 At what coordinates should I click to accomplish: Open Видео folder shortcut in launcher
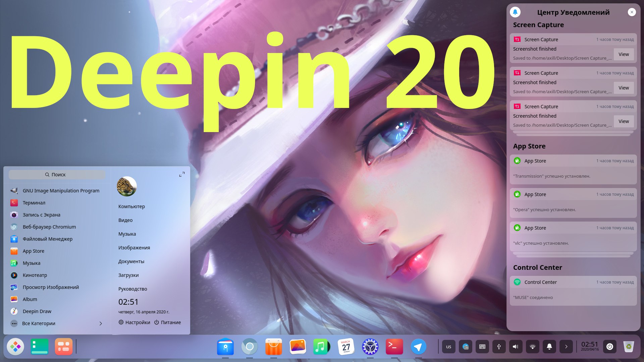[x=125, y=220]
